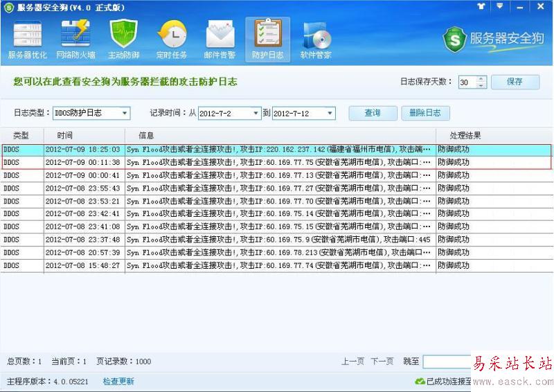
Task: Open 定时任务 scheduled tasks clock icon
Action: [172, 40]
